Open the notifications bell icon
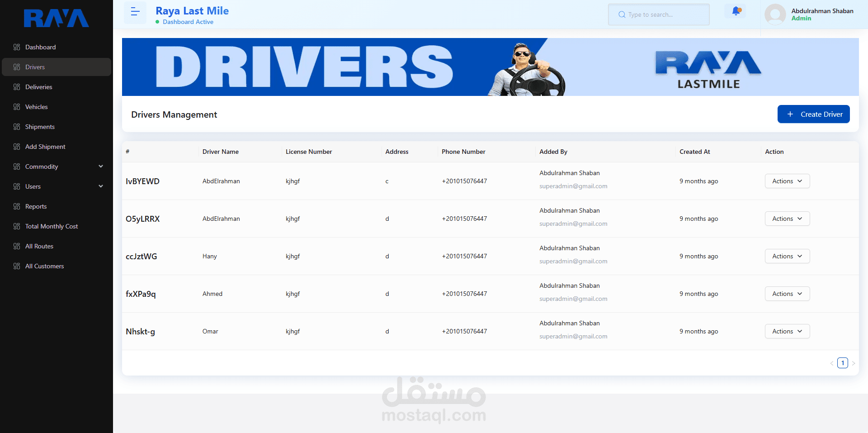The width and height of the screenshot is (868, 433). [x=736, y=11]
